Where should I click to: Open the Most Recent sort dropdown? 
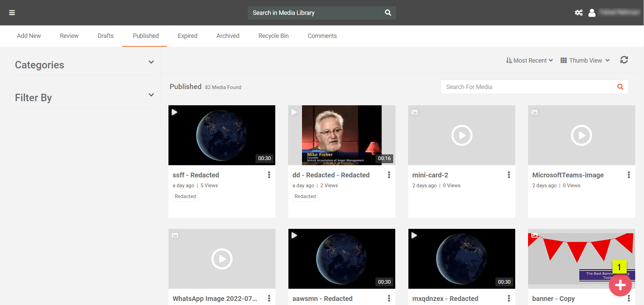(x=529, y=61)
